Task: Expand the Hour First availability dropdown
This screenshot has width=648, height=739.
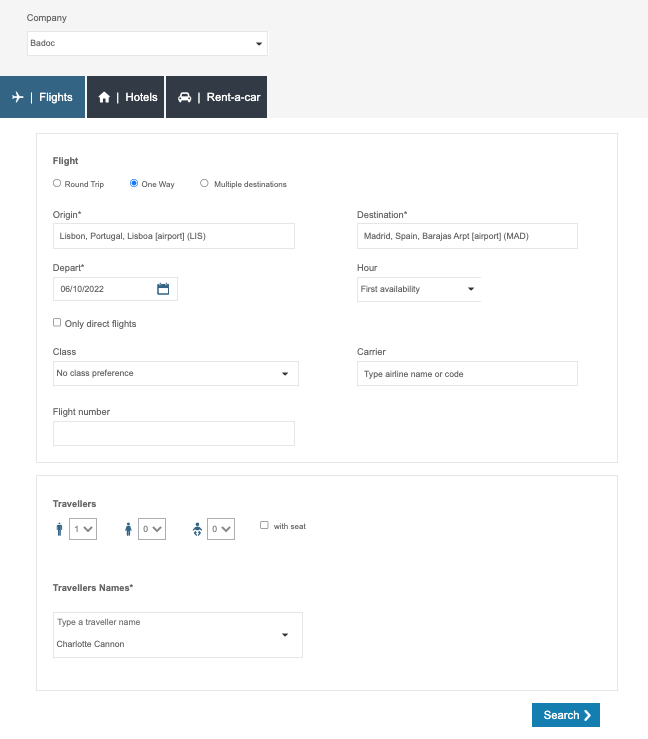Action: click(x=419, y=289)
